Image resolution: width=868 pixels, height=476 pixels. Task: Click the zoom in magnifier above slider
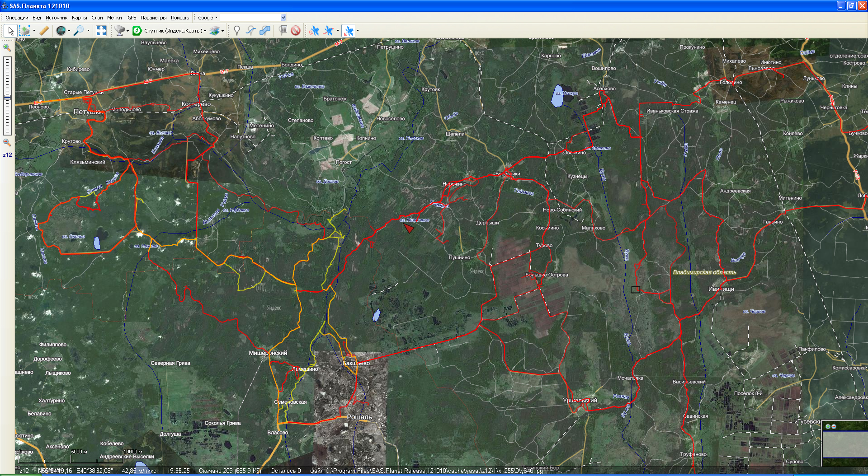[x=7, y=48]
